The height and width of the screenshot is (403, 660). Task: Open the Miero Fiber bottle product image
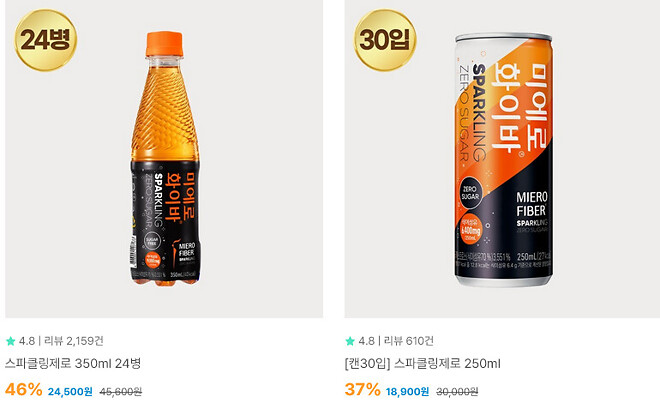165,159
